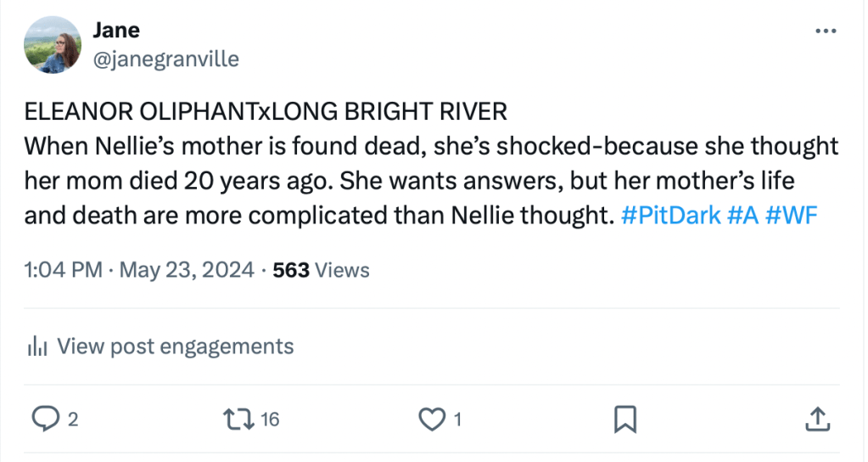Image resolution: width=868 pixels, height=462 pixels.
Task: Like the post with the heart icon
Action: 433,418
